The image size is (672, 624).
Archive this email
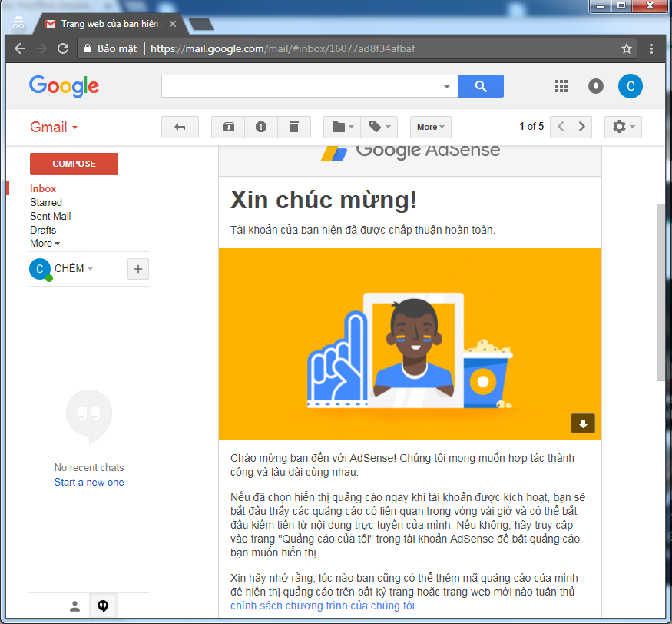228,127
